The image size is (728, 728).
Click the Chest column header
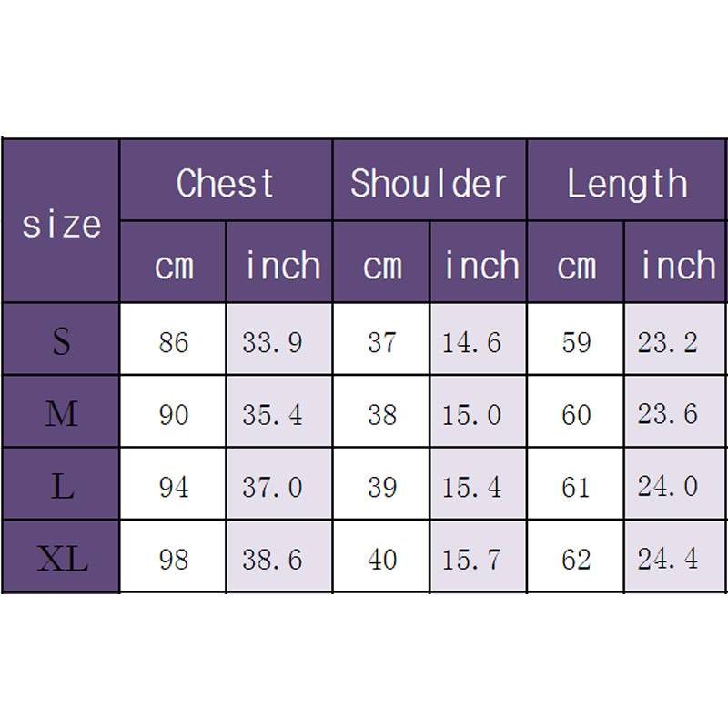[x=226, y=183]
